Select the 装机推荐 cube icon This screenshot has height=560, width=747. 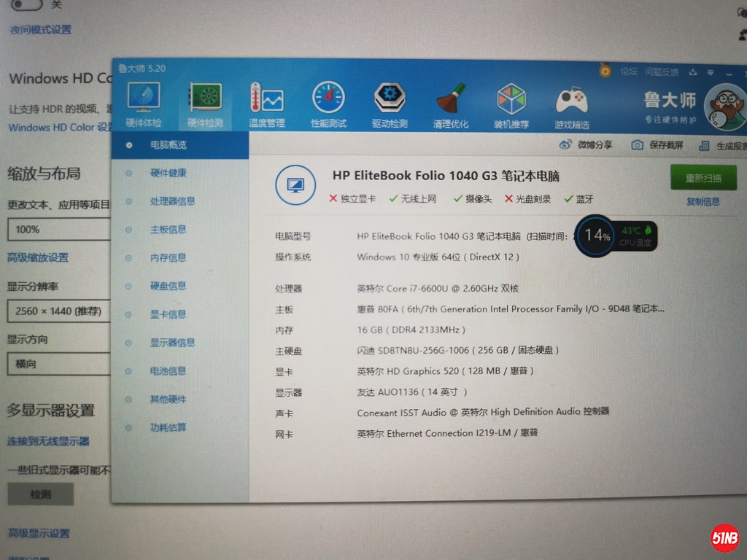click(x=511, y=99)
